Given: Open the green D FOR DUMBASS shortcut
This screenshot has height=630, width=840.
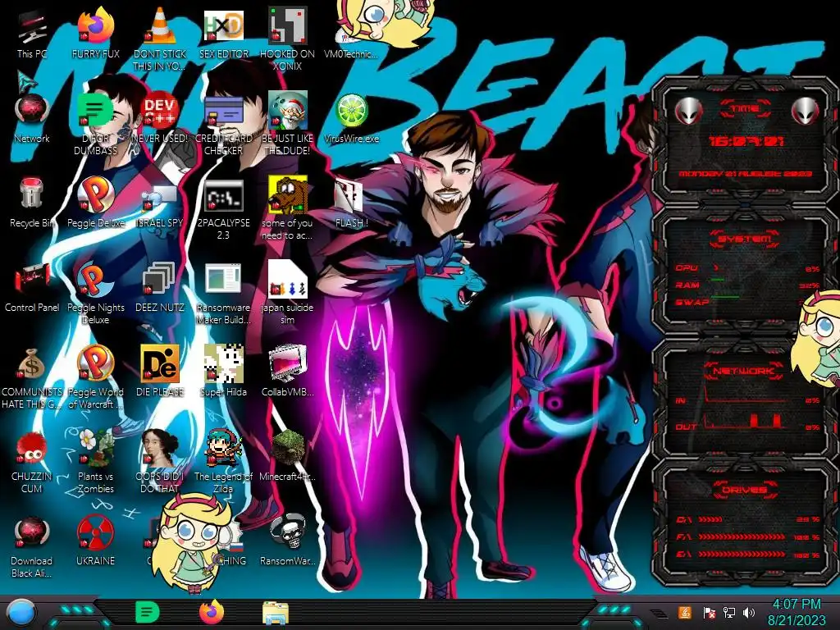Looking at the screenshot, I should [x=95, y=123].
